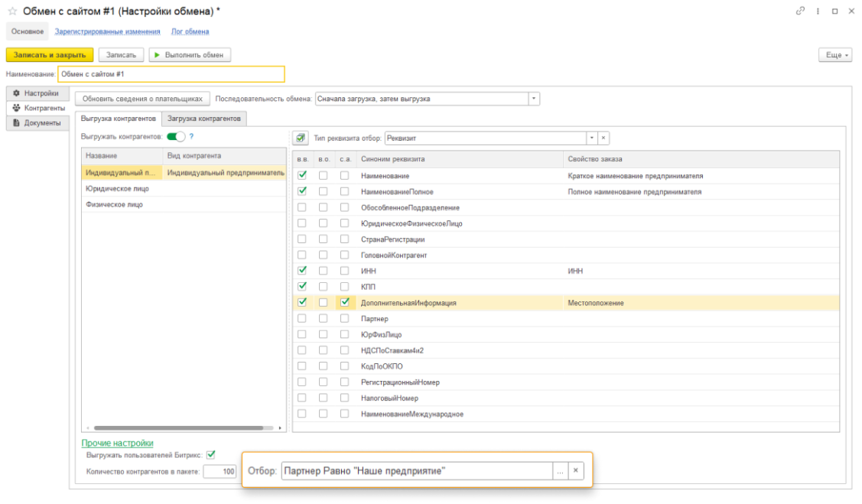Image resolution: width=862 pixels, height=504 pixels.
Task: Select the Физическое лицо row
Action: [184, 204]
